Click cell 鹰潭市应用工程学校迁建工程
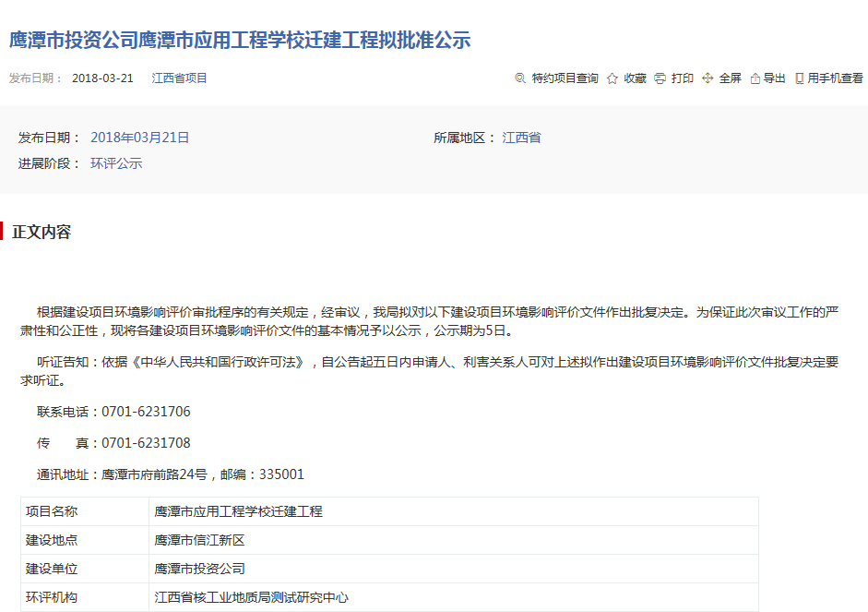The height and width of the screenshot is (612, 868). (454, 511)
